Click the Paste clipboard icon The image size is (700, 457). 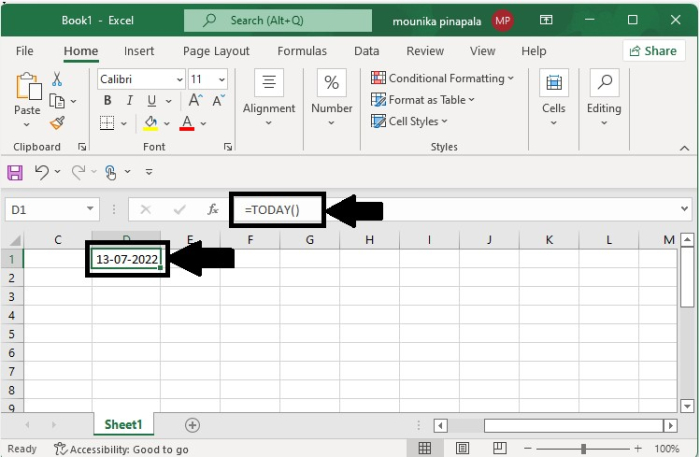click(28, 86)
